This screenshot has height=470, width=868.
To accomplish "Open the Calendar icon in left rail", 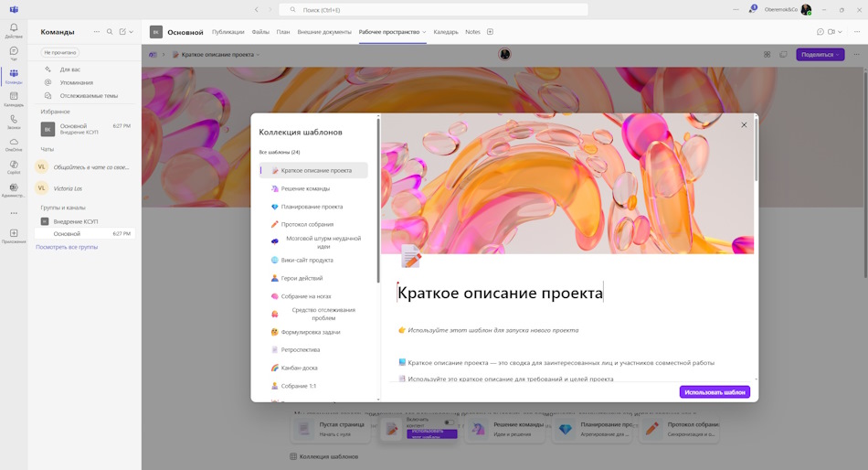I will pos(14,96).
